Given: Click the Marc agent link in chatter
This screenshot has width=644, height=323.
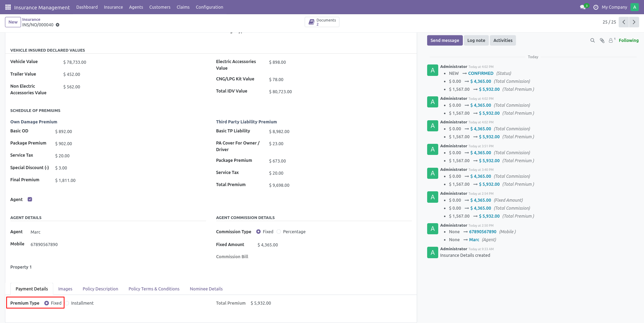Looking at the screenshot, I should pos(474,240).
